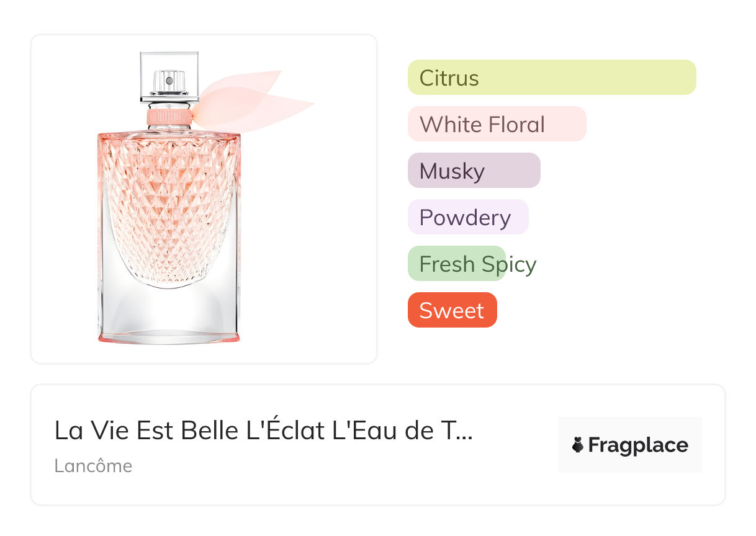Select the White Floral accord bar

tap(497, 124)
